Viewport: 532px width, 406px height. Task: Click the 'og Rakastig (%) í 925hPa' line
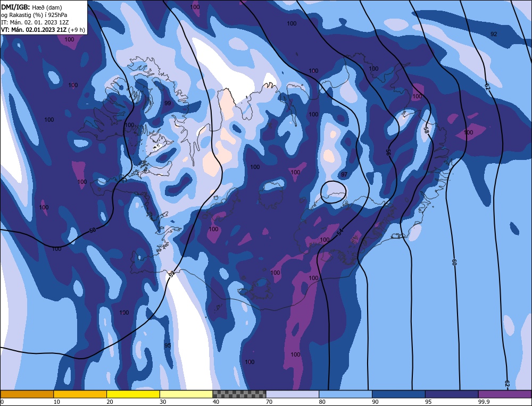[x=34, y=14]
